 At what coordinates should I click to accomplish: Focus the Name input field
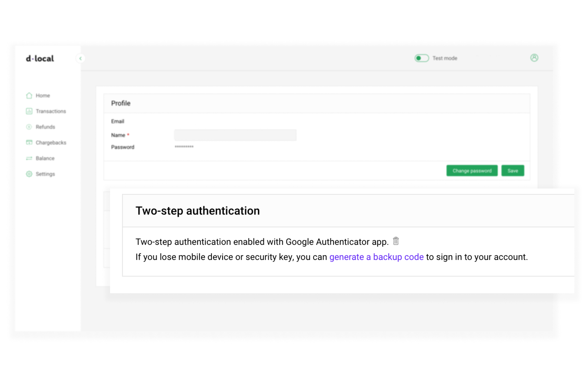(x=235, y=135)
